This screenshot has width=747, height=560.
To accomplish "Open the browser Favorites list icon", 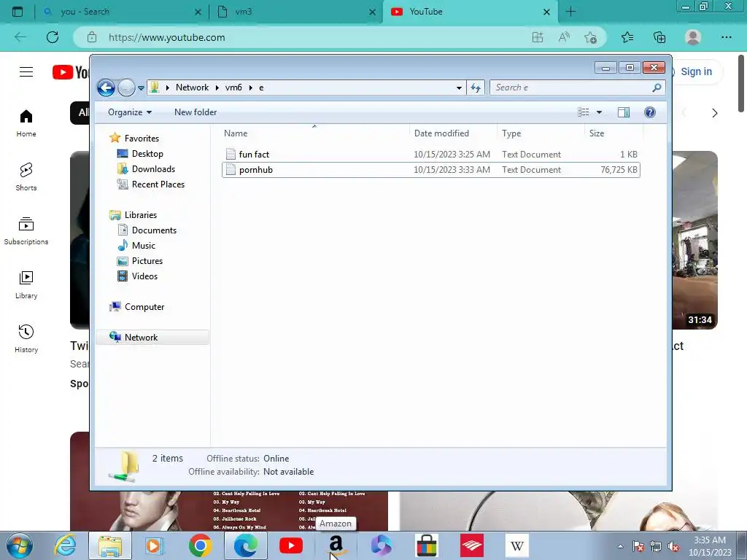I will (x=627, y=37).
